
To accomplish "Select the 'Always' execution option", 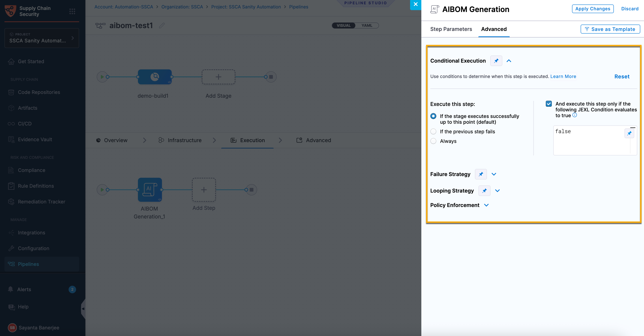I will (433, 141).
